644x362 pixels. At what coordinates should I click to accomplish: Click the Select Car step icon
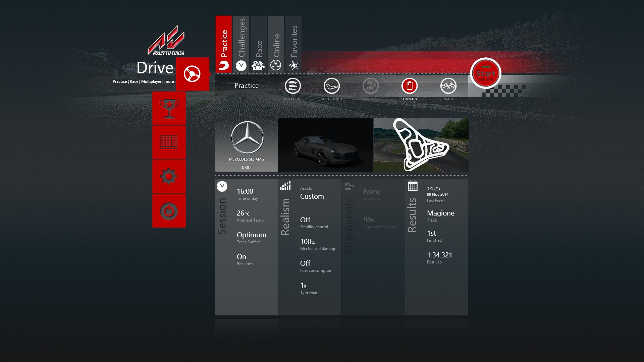292,86
